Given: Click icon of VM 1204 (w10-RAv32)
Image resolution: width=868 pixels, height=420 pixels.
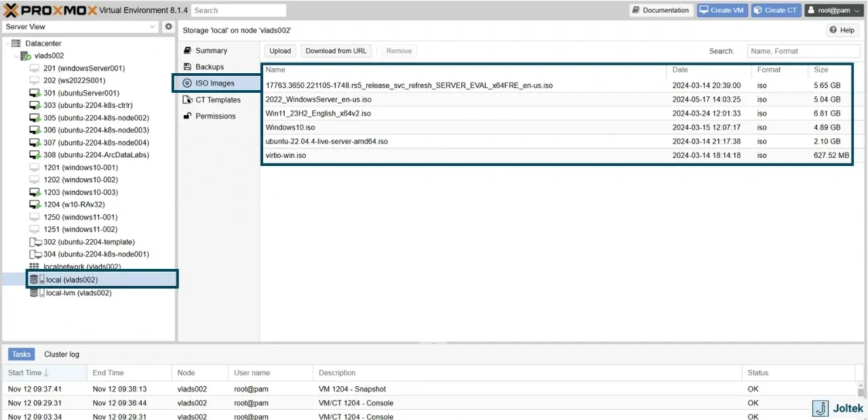Looking at the screenshot, I should pyautogui.click(x=35, y=205).
